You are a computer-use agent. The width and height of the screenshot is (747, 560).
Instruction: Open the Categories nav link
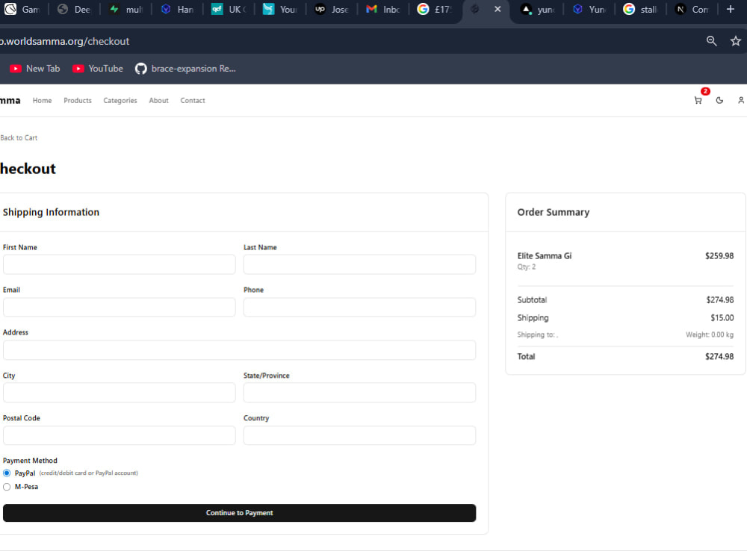point(120,101)
